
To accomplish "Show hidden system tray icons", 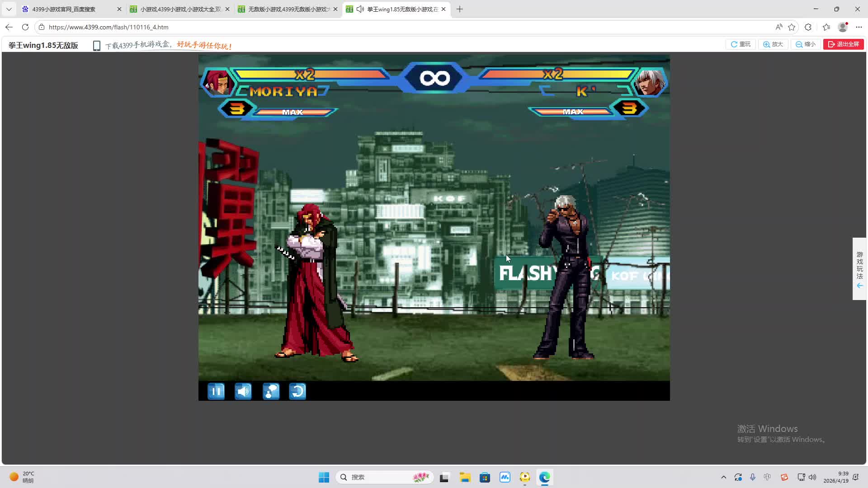I will point(724,477).
